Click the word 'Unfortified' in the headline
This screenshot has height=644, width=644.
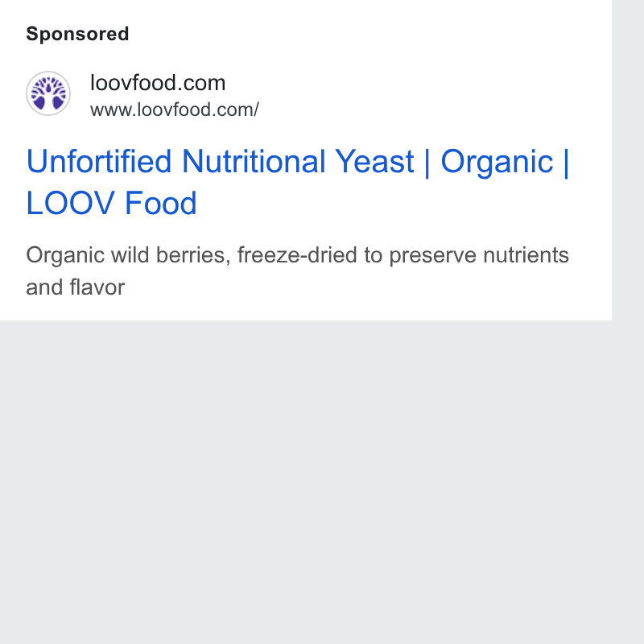point(98,162)
